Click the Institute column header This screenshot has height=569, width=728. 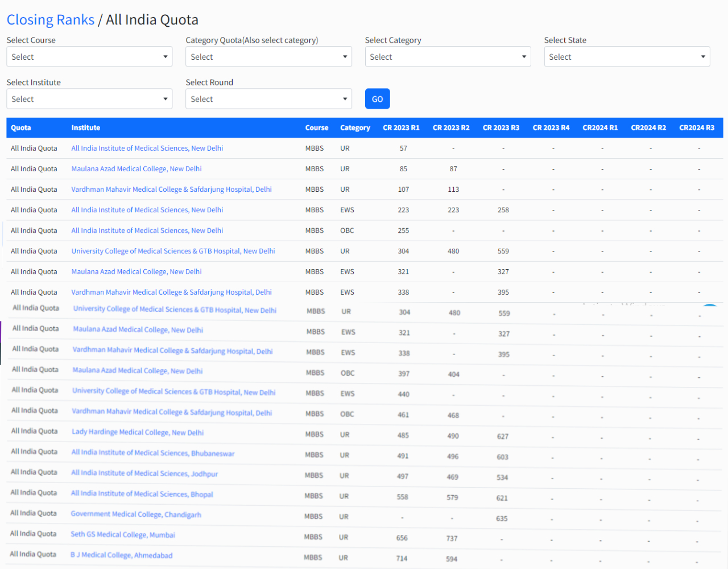pos(86,128)
